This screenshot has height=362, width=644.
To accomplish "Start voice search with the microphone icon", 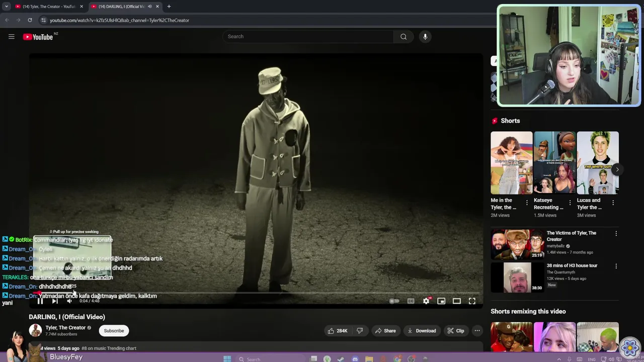I will click(425, 36).
